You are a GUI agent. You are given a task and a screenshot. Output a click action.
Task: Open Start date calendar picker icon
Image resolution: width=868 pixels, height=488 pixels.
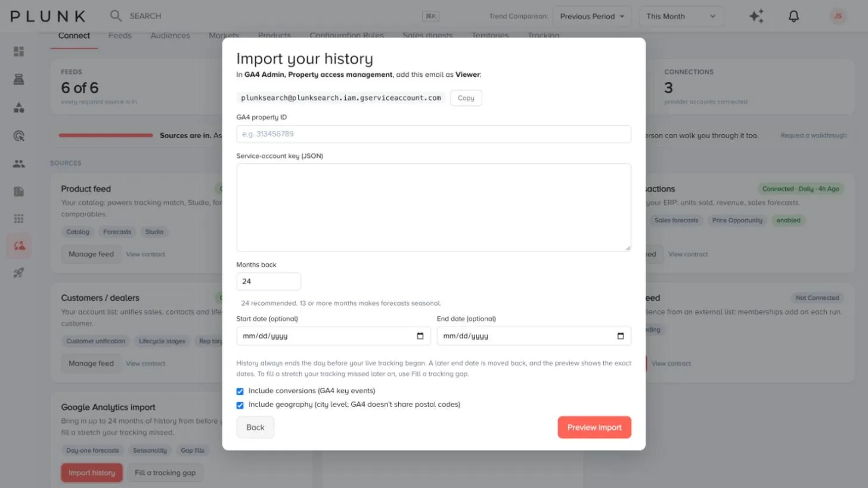420,336
